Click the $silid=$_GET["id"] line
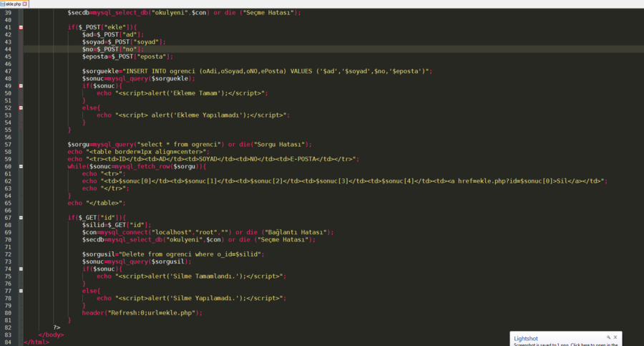 click(x=117, y=225)
